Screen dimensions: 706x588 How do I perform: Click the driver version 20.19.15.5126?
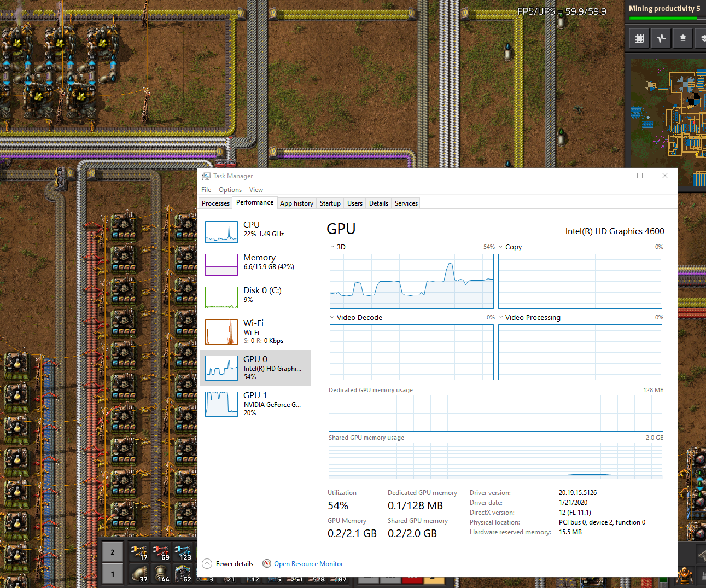pos(578,493)
